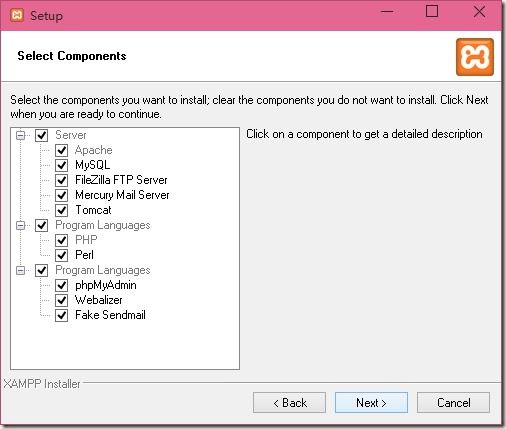This screenshot has height=429, width=506.
Task: Select the Tomcat label for description
Action: click(93, 210)
